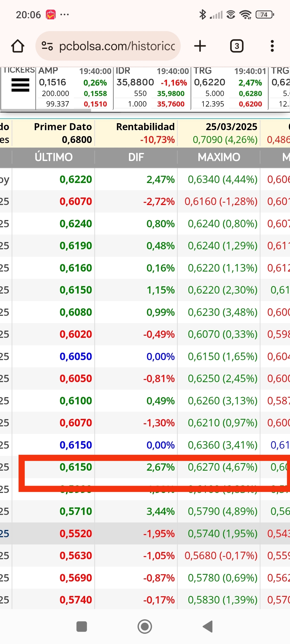
Task: Click DIF value -2,72%
Action: [159, 202]
